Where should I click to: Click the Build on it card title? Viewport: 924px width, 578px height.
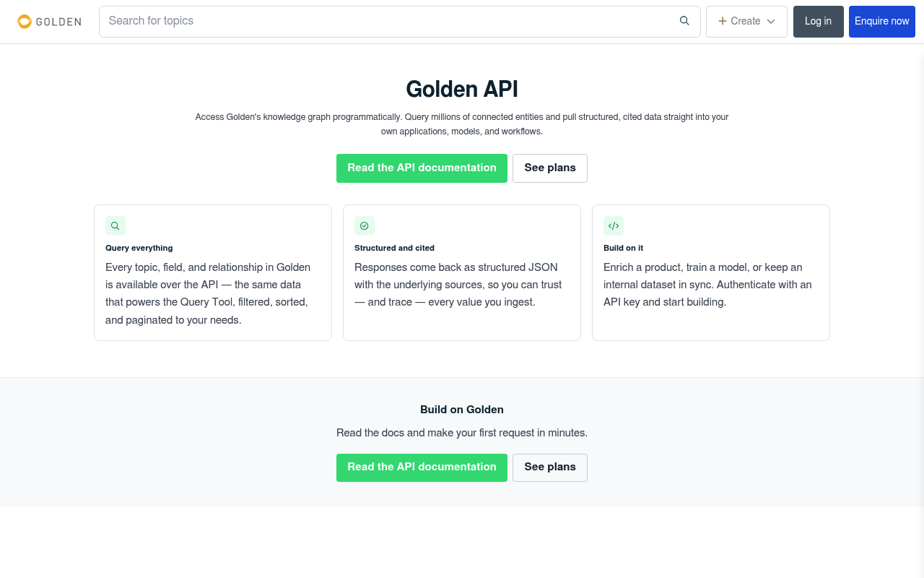tap(623, 248)
